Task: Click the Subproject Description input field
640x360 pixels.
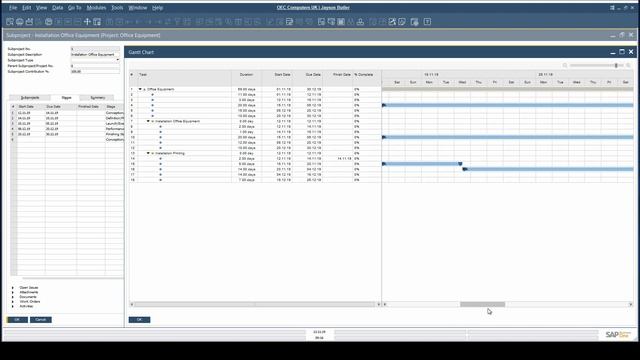Action: click(95, 54)
